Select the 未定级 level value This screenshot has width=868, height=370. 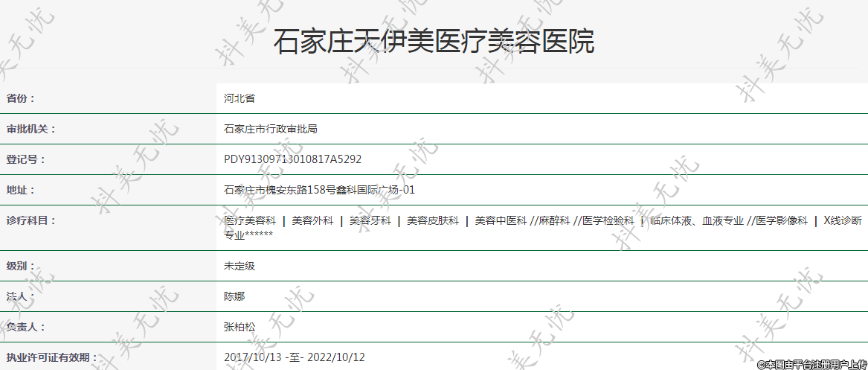click(239, 266)
